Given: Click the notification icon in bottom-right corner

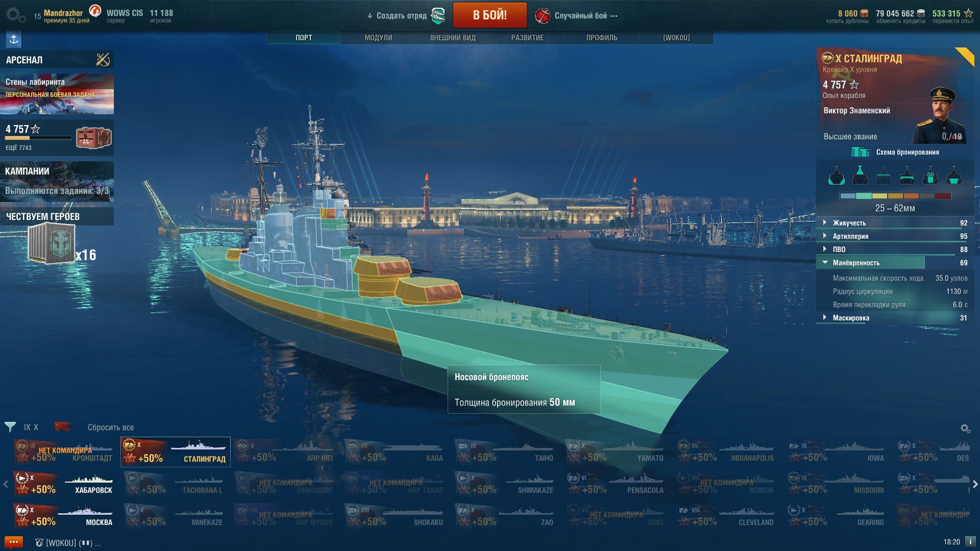Looking at the screenshot, I should 970,541.
